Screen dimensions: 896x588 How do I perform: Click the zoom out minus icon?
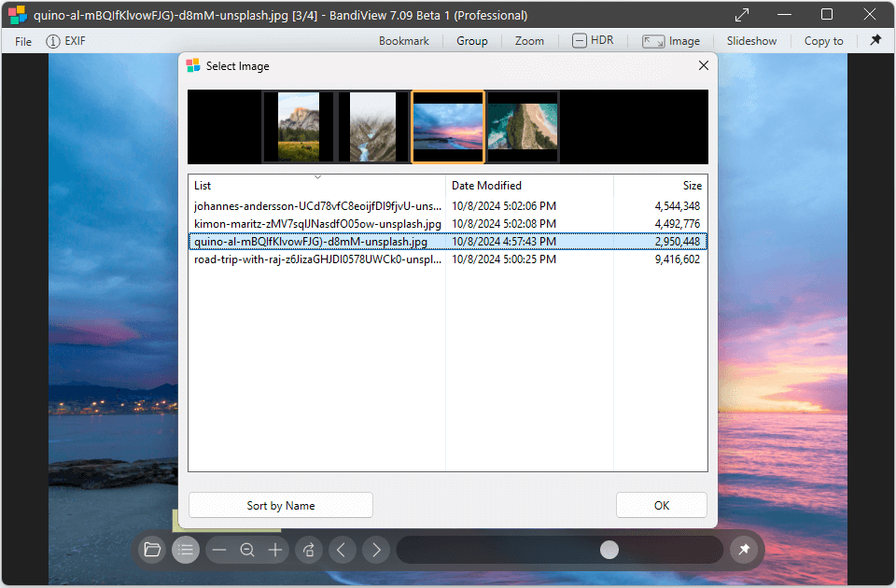pos(219,550)
